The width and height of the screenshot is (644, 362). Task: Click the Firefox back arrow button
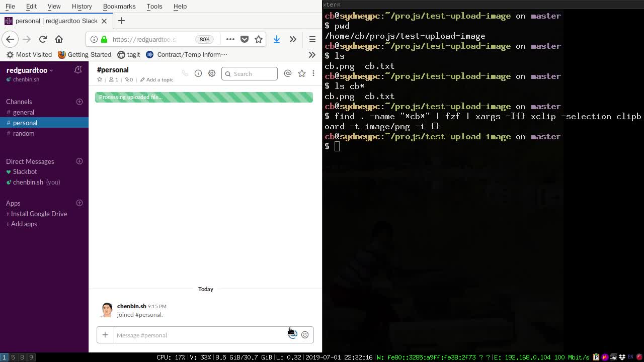[x=10, y=39]
